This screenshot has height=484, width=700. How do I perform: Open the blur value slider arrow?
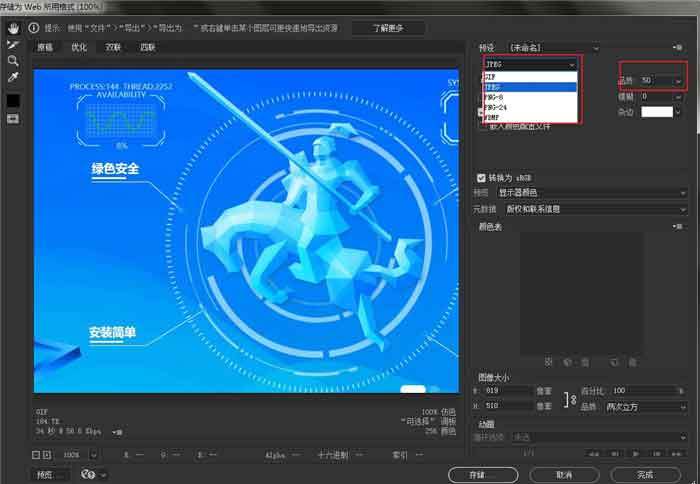pyautogui.click(x=678, y=97)
